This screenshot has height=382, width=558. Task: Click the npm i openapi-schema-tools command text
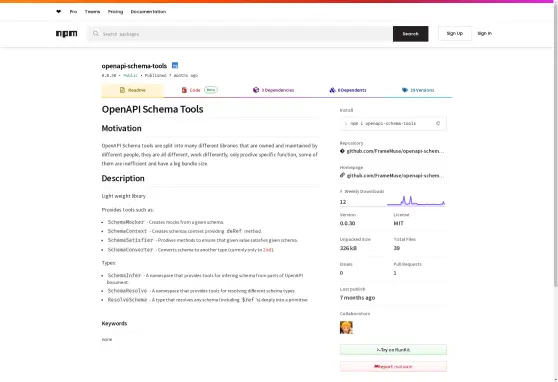[x=383, y=124]
